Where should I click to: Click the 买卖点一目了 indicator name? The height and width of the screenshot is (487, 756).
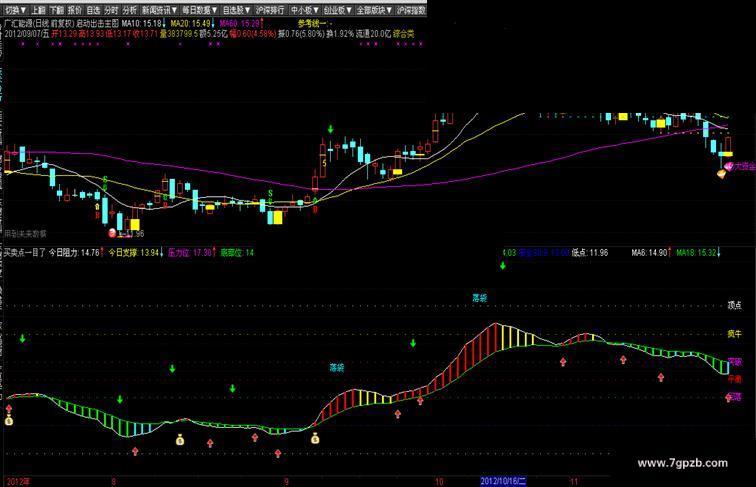click(25, 253)
